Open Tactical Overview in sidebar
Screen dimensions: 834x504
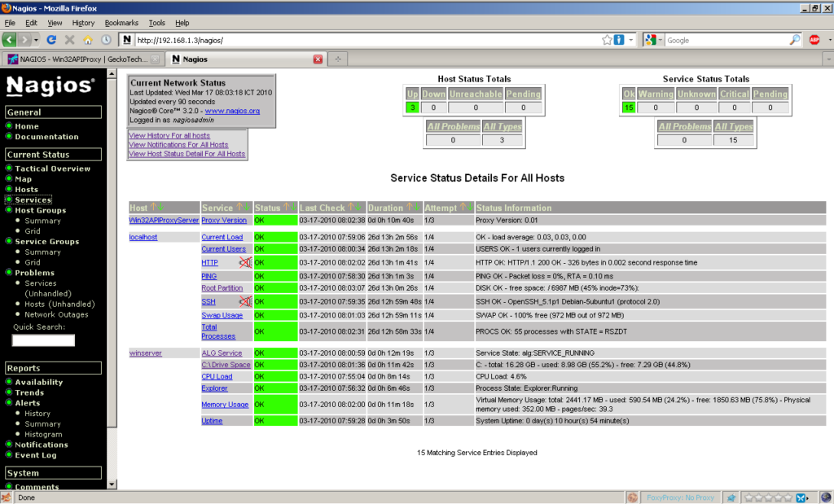coord(52,169)
